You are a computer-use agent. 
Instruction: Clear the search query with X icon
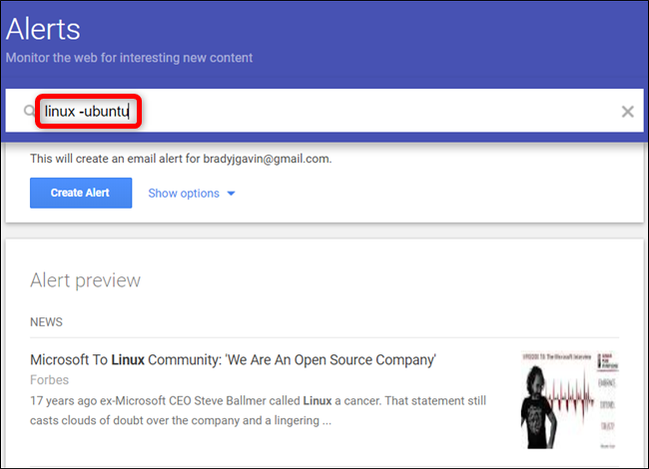[x=627, y=111]
